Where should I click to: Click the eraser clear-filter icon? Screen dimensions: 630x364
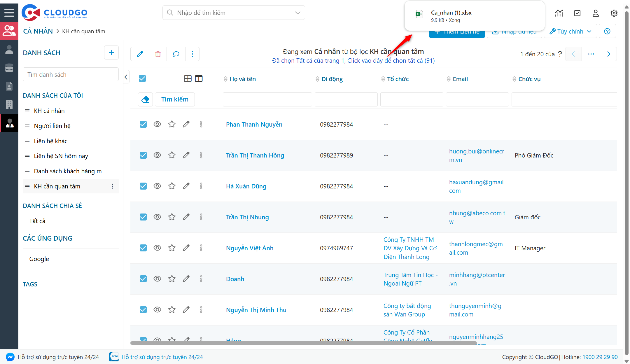pyautogui.click(x=145, y=99)
